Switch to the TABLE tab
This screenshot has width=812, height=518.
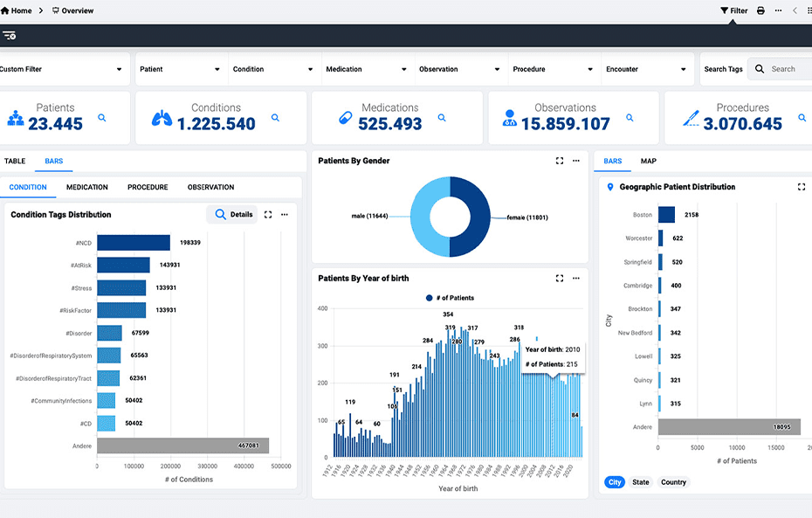click(x=15, y=162)
